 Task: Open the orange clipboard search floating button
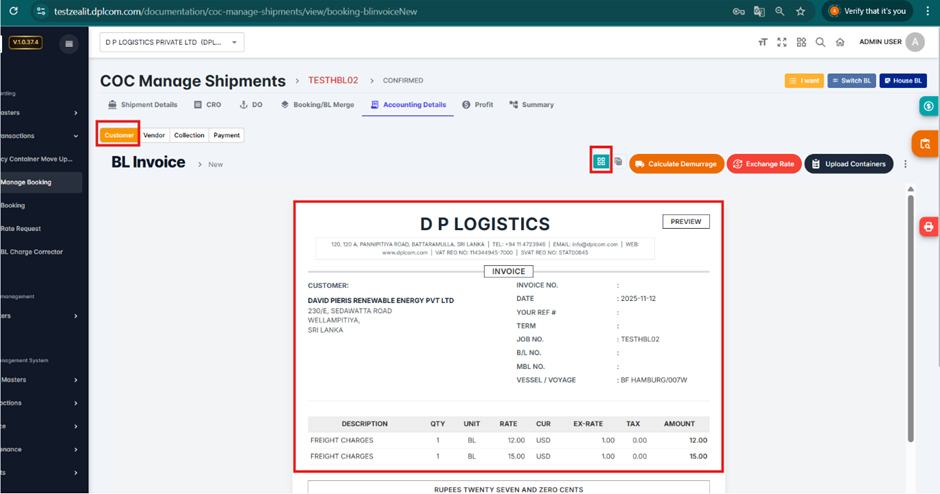tap(926, 145)
